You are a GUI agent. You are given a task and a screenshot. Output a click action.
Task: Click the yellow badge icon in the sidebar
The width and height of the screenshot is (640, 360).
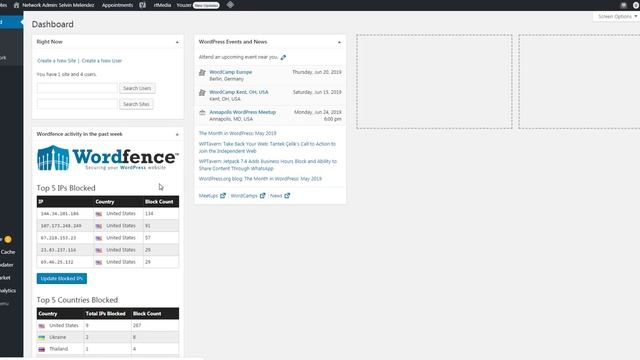(8, 240)
